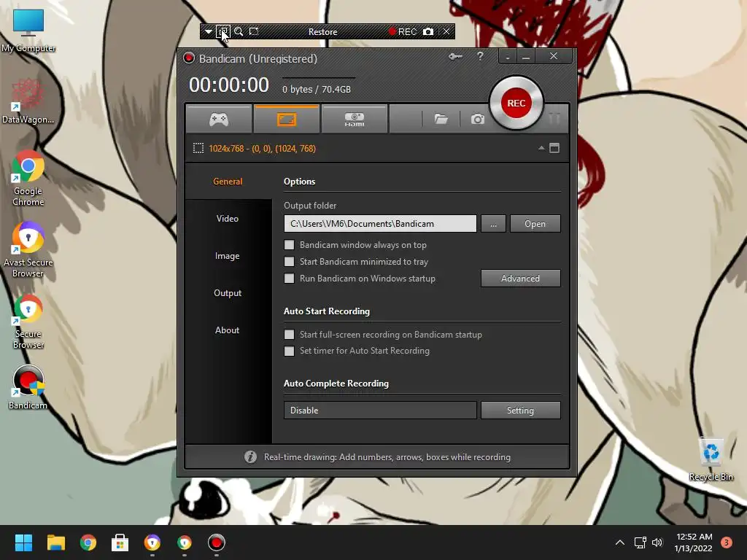Click the Real-time drawing tip text

[x=387, y=457]
